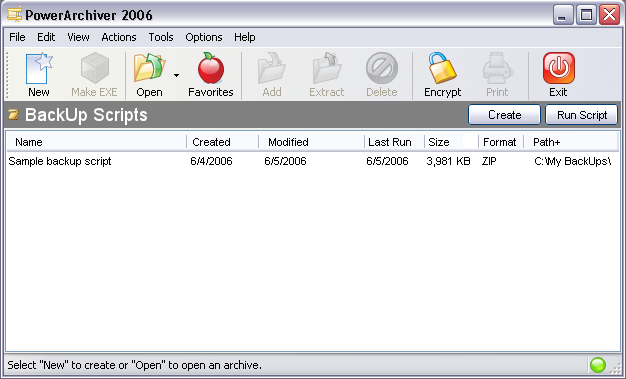Image resolution: width=626 pixels, height=379 pixels.
Task: Sort by the Format column header
Action: click(501, 142)
